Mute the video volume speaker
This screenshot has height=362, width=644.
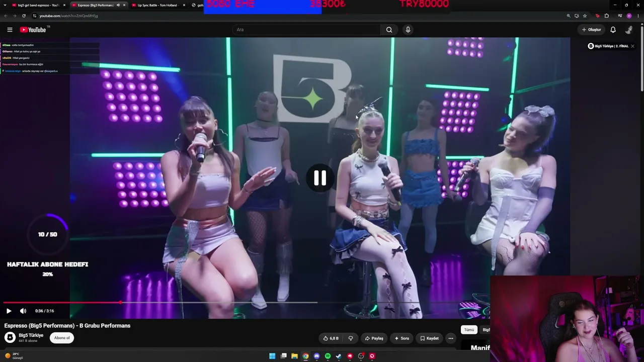click(23, 311)
